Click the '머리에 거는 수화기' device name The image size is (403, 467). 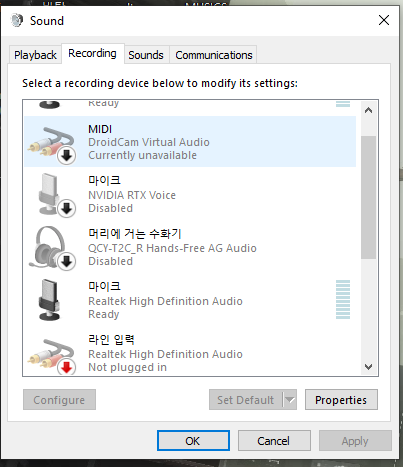pyautogui.click(x=134, y=233)
